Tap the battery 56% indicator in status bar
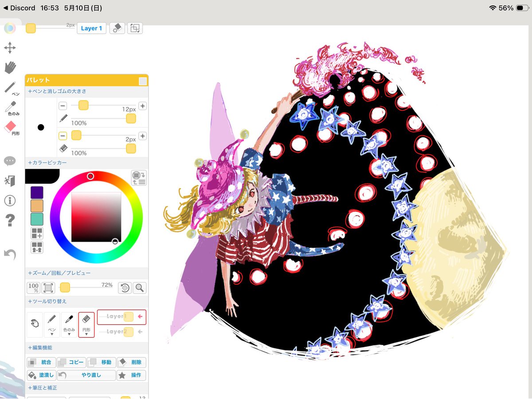 (513, 8)
